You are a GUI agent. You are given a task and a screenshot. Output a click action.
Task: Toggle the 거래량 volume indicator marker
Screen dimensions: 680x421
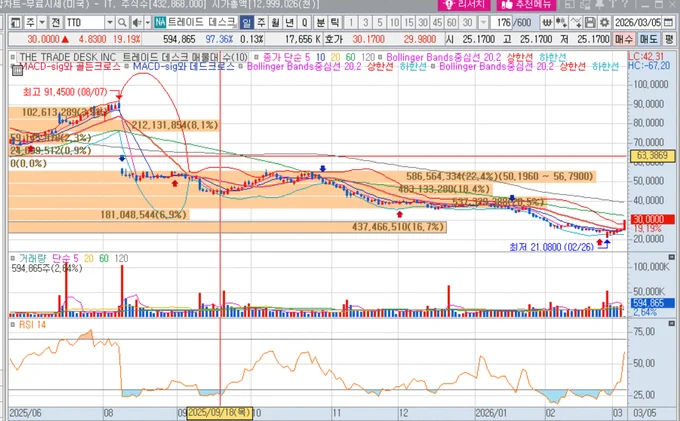13,258
